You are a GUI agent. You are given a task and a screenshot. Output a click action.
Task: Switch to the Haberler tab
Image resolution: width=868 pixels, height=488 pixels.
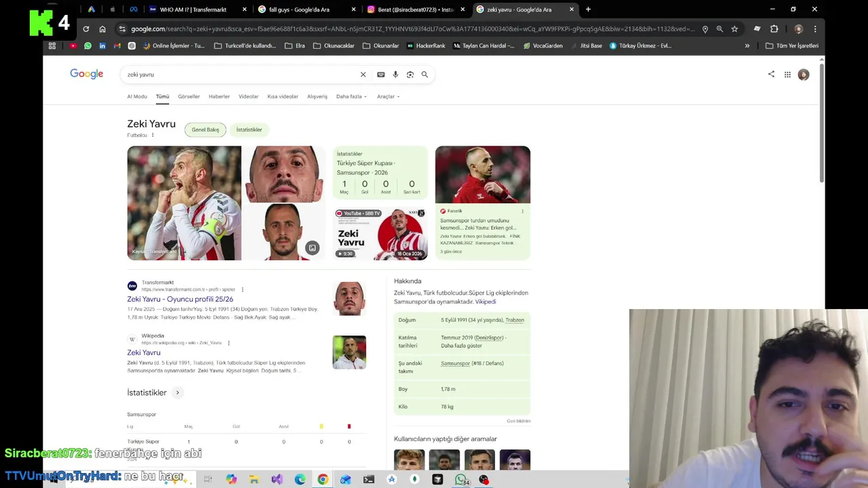[x=219, y=96]
